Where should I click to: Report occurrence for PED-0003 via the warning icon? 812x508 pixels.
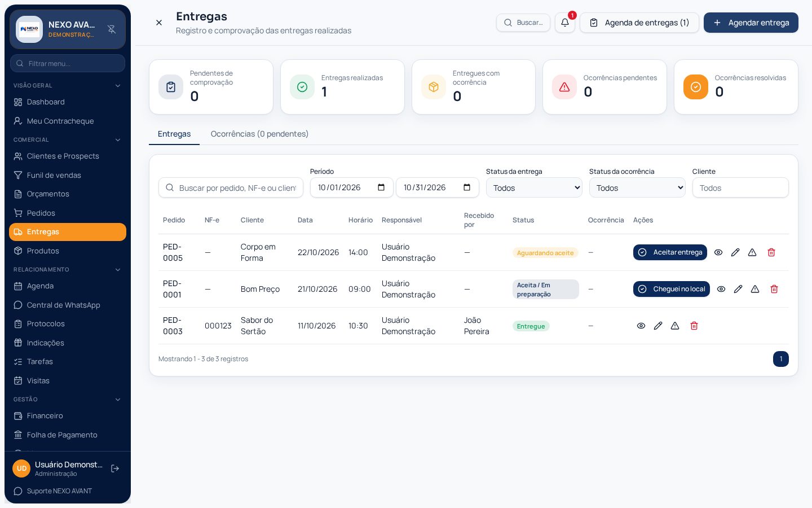pos(675,326)
